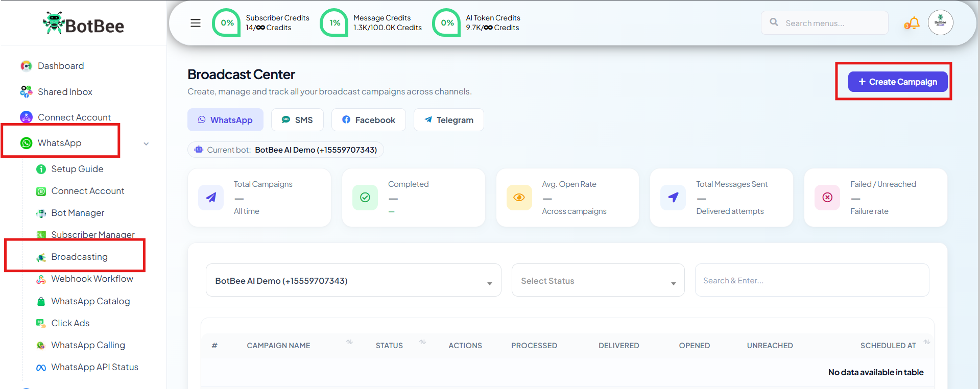Click the AI Token Credits 0% ring
This screenshot has height=389, width=980.
point(447,22)
